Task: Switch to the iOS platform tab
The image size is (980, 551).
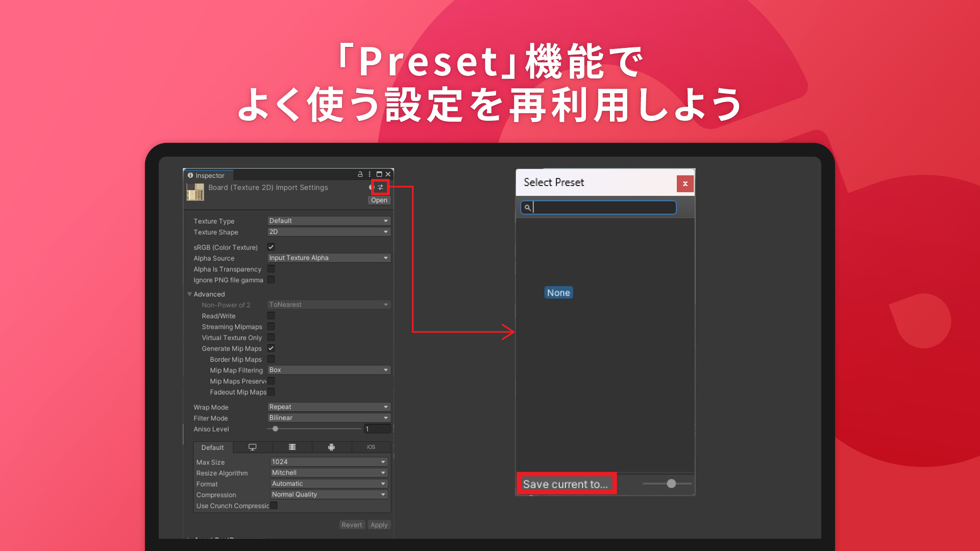Action: click(x=371, y=447)
